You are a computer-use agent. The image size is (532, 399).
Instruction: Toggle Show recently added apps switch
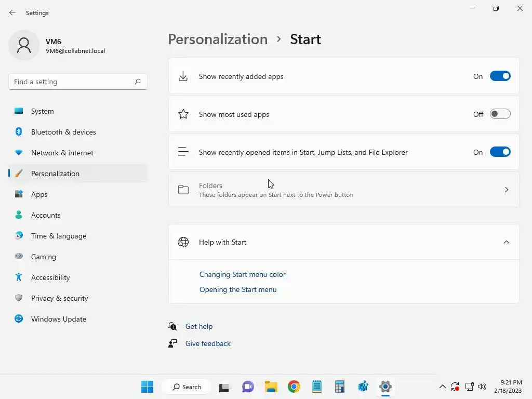[x=500, y=76]
